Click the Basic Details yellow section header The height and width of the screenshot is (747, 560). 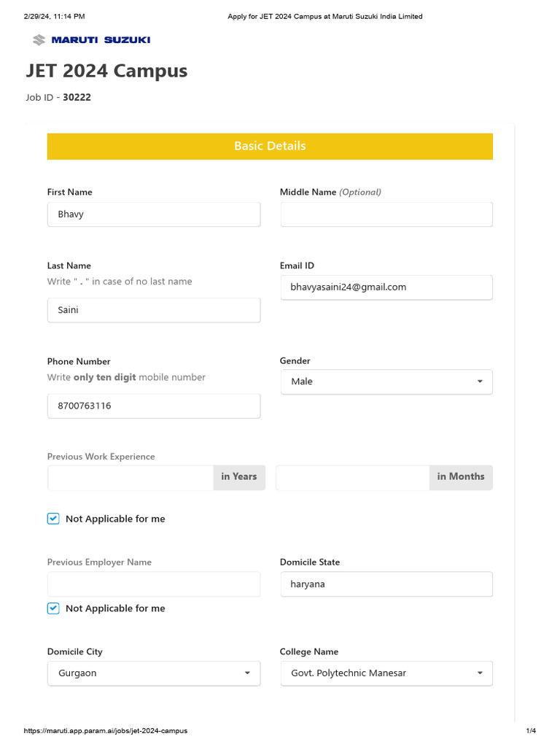270,146
